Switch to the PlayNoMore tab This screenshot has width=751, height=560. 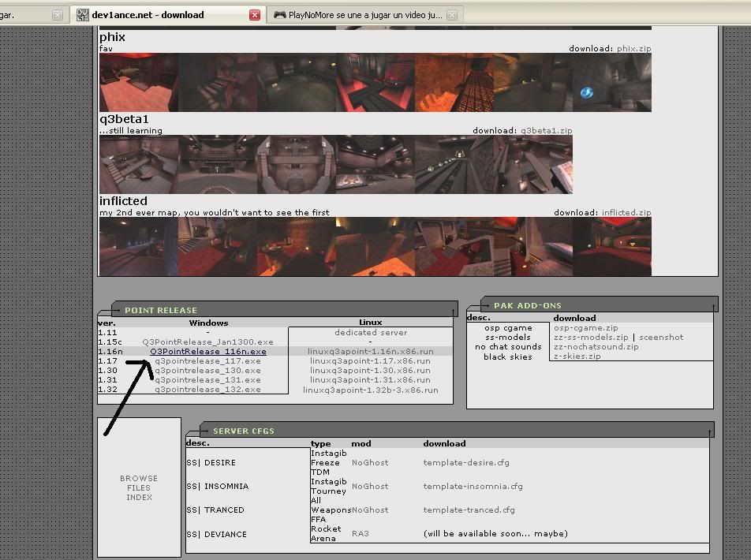click(365, 15)
